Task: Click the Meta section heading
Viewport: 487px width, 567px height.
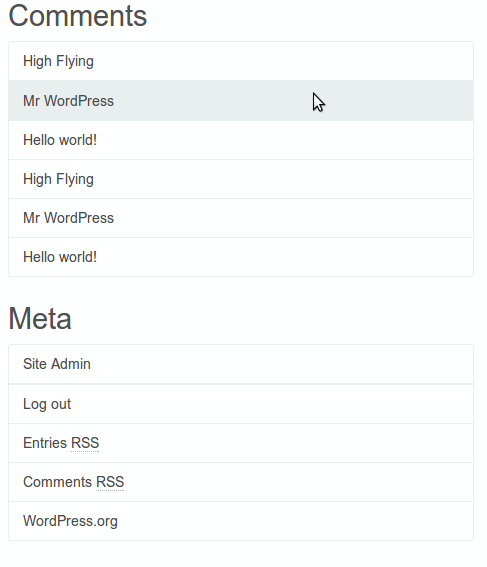Action: point(40,319)
